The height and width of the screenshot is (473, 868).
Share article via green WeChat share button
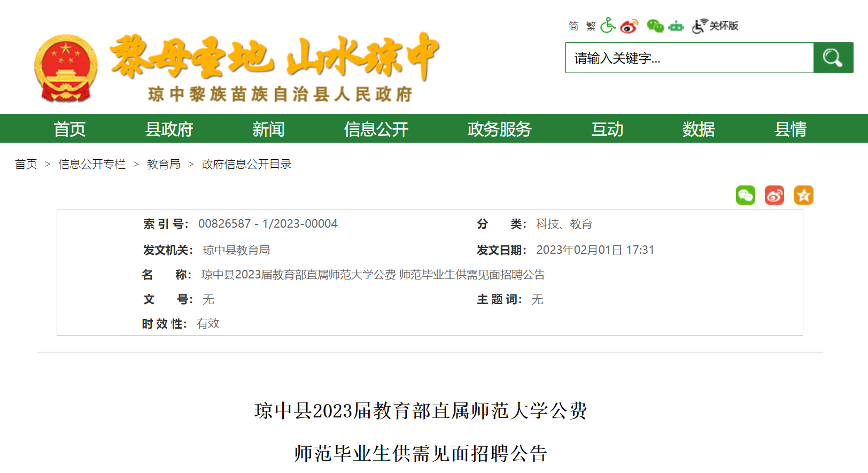tap(746, 195)
